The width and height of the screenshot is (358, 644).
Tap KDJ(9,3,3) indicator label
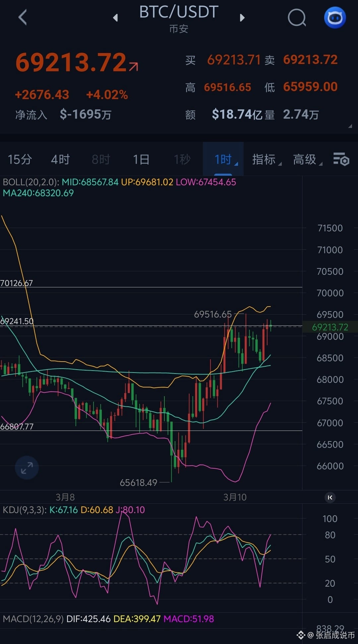tap(25, 510)
